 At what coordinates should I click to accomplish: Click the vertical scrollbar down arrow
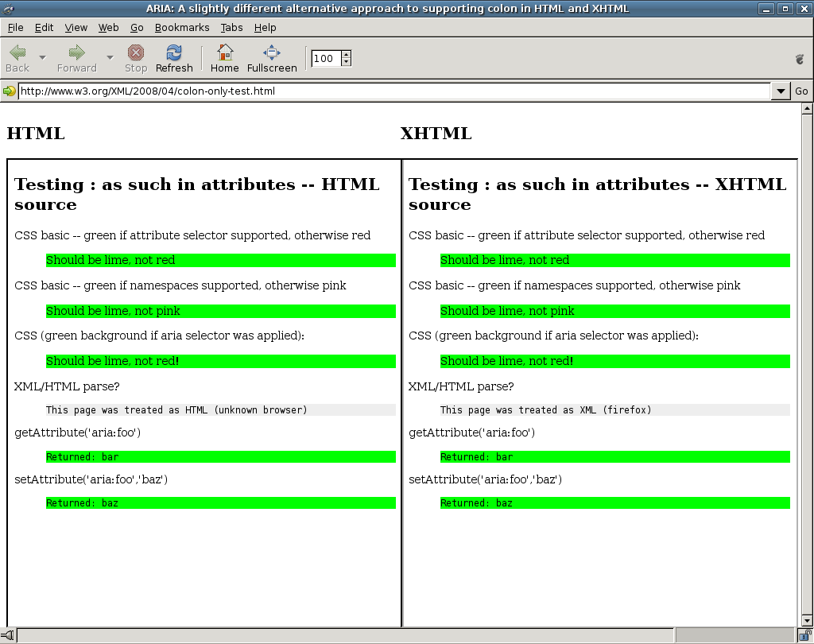pyautogui.click(x=807, y=621)
